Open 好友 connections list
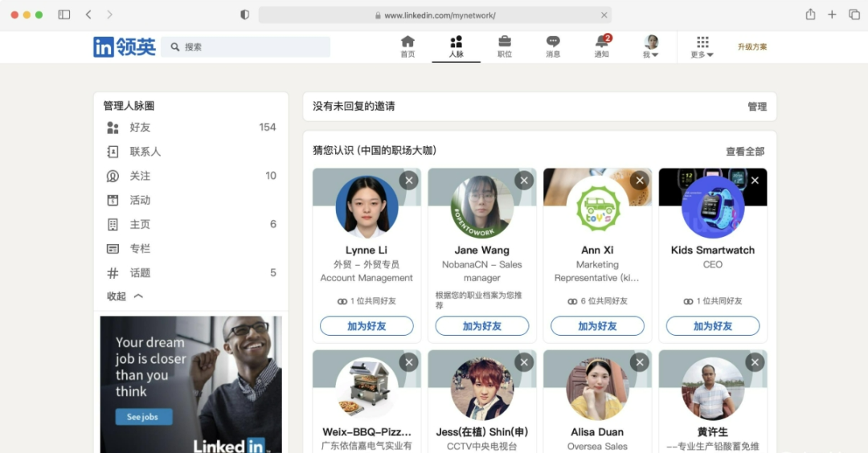The width and height of the screenshot is (868, 453). click(191, 127)
